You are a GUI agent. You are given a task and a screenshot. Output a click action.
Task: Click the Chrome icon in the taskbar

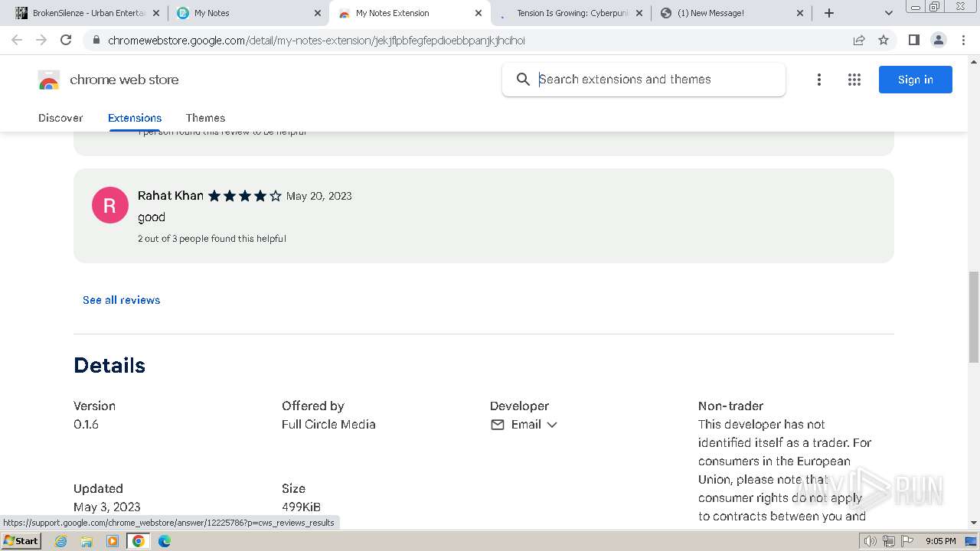[x=139, y=541]
